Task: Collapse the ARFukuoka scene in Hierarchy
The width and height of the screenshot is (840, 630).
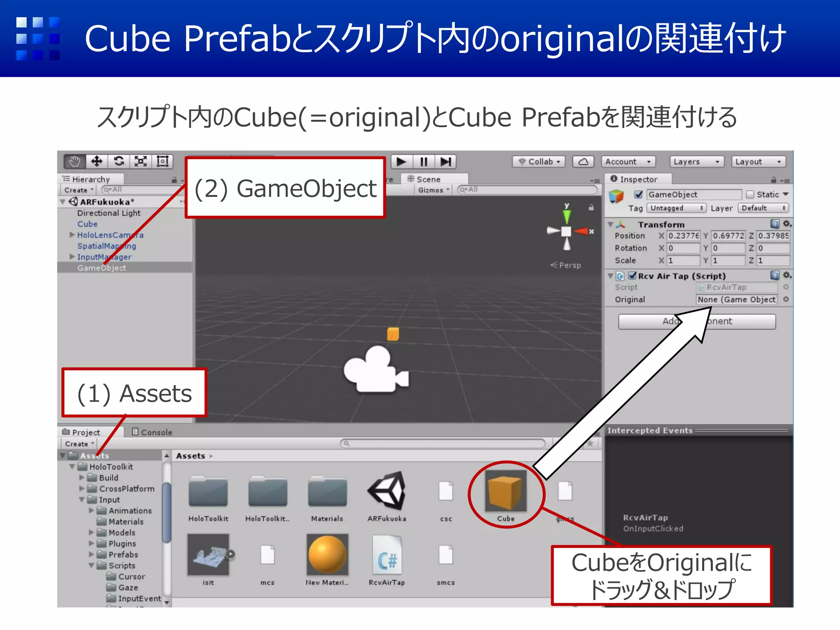Action: coord(63,202)
